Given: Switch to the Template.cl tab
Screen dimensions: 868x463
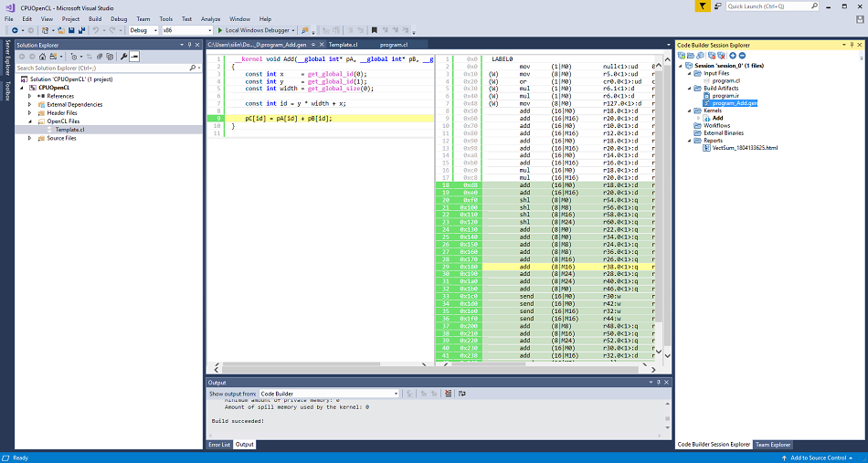Looking at the screenshot, I should (x=344, y=44).
